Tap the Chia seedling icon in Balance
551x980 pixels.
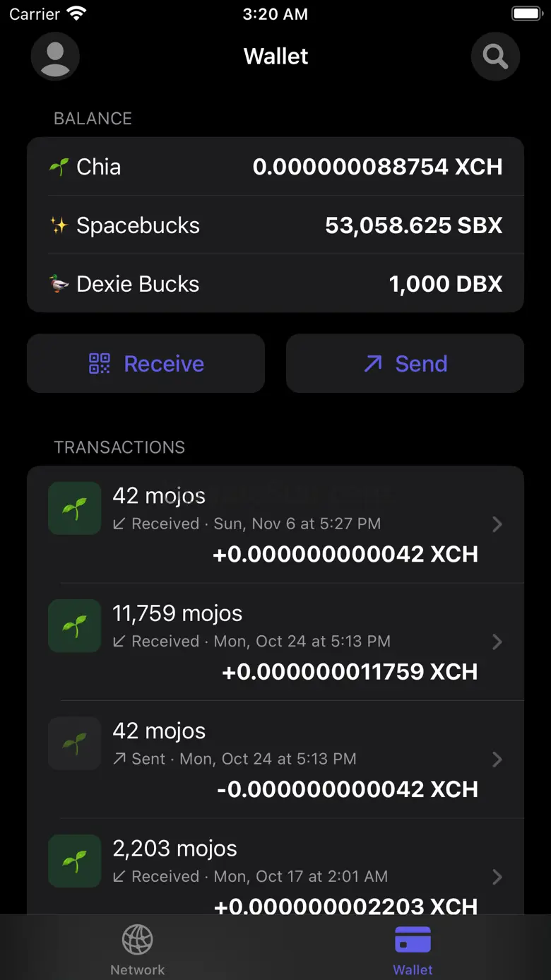[x=59, y=167]
